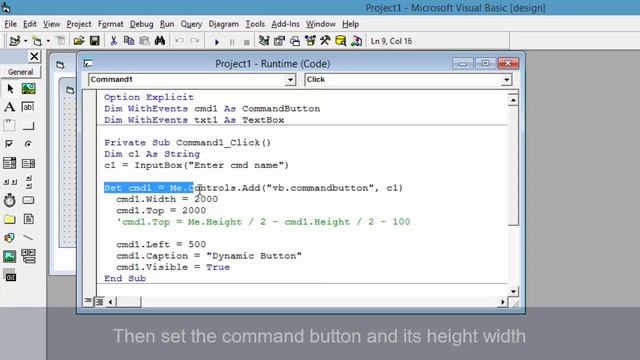Viewport: 640px width, 360px height.
Task: Switch to Procedure View in code window
Action: point(87,301)
